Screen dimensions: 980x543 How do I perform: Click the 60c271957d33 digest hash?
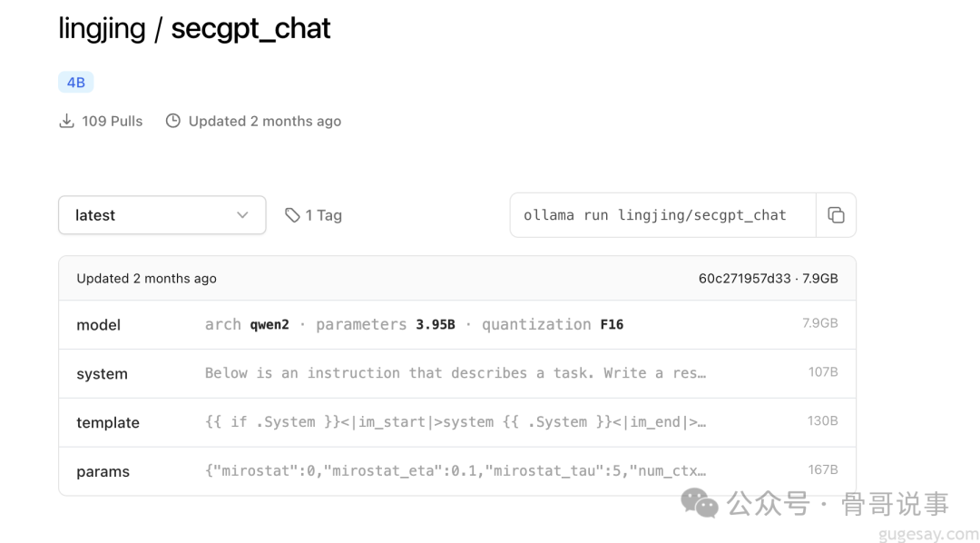[x=744, y=279]
